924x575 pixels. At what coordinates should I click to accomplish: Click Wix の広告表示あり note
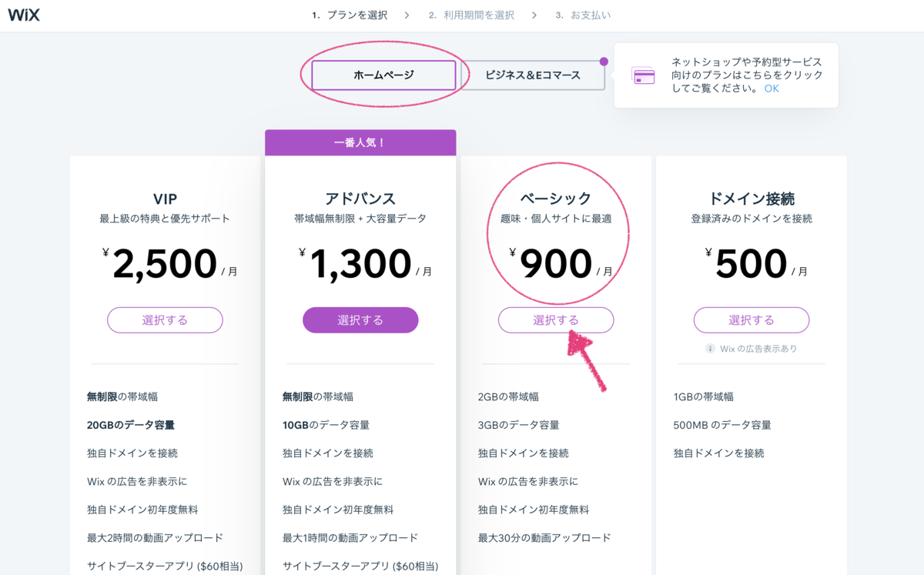[758, 349]
